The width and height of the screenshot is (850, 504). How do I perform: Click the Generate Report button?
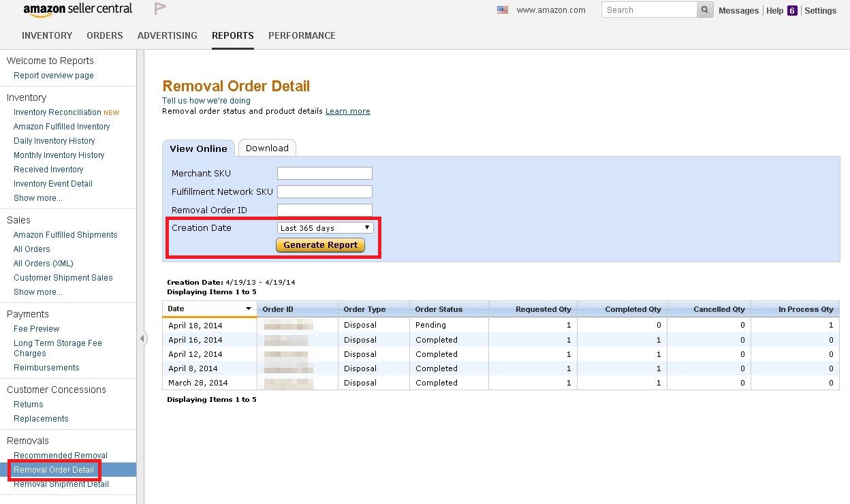click(x=320, y=245)
